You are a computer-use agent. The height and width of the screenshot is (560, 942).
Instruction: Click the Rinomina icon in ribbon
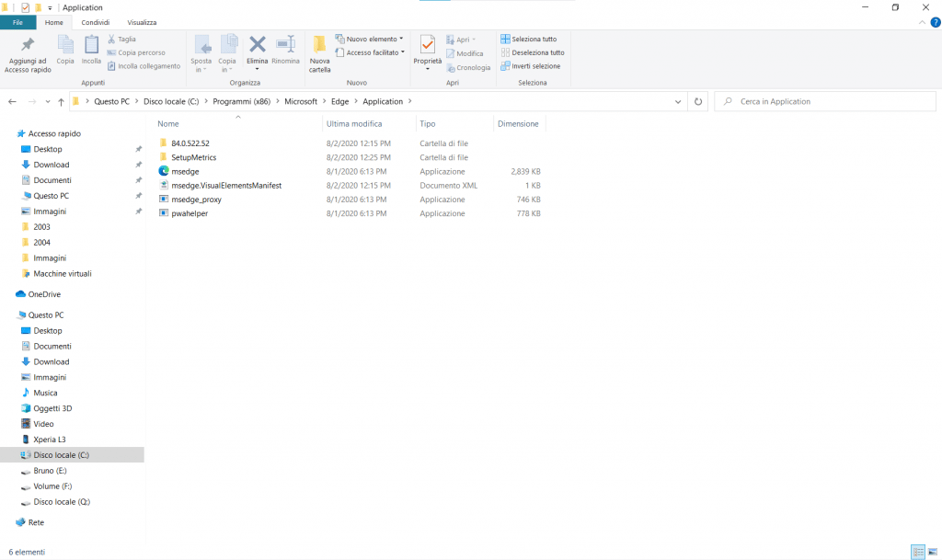pyautogui.click(x=285, y=44)
